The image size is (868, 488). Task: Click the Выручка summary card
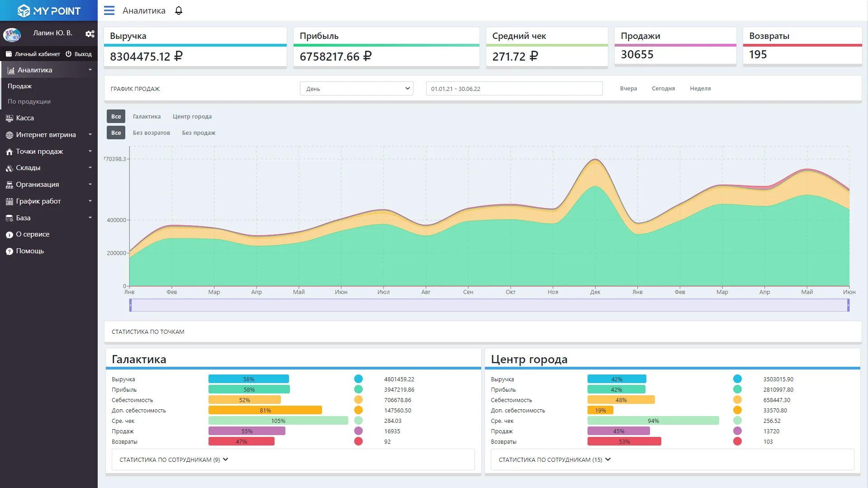195,47
